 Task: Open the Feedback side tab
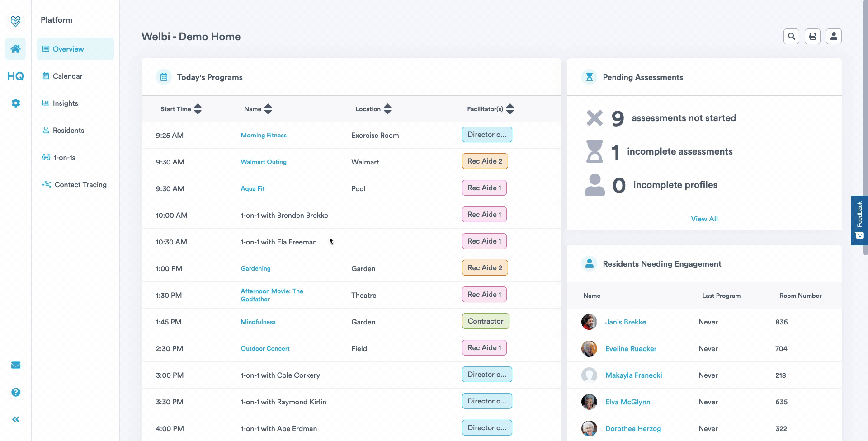859,220
